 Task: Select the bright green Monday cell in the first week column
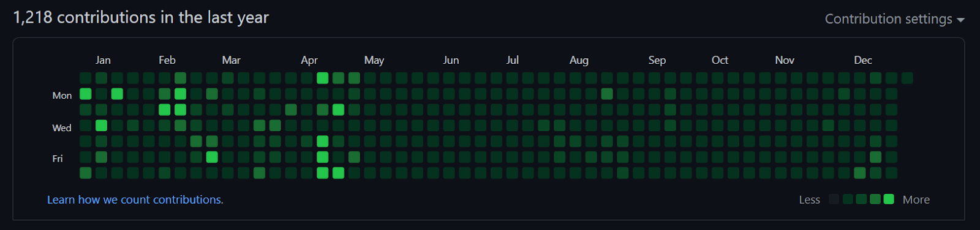click(86, 94)
